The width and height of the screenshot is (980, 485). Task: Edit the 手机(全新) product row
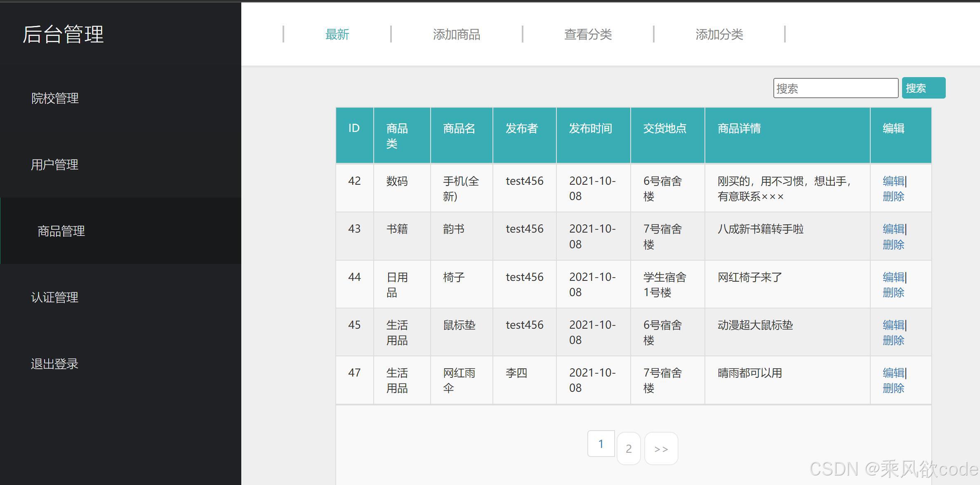coord(892,181)
